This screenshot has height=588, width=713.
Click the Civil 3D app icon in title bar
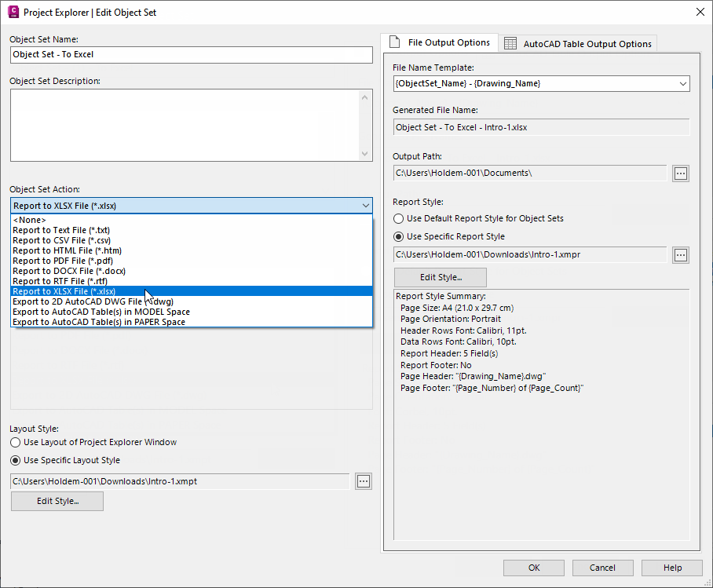coord(13,12)
